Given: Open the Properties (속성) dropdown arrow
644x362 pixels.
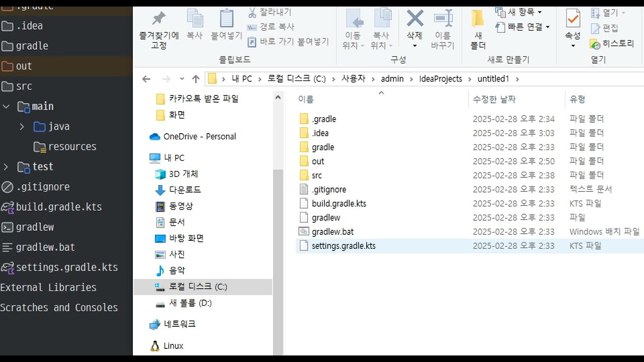Looking at the screenshot, I should pyautogui.click(x=573, y=46).
